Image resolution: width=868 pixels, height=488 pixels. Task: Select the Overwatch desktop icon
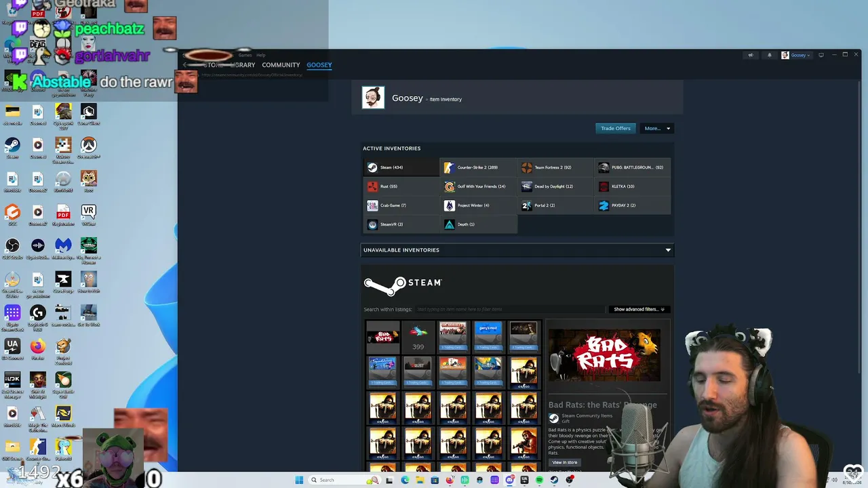click(x=89, y=148)
